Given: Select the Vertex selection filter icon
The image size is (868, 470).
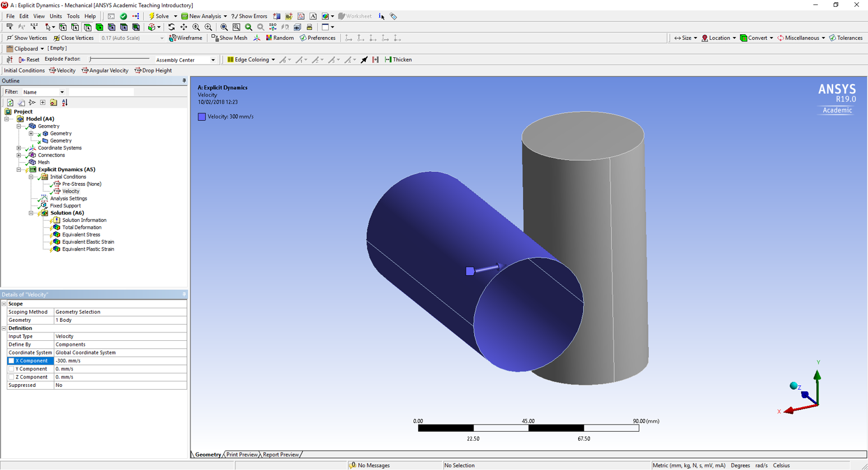Looking at the screenshot, I should point(63,27).
